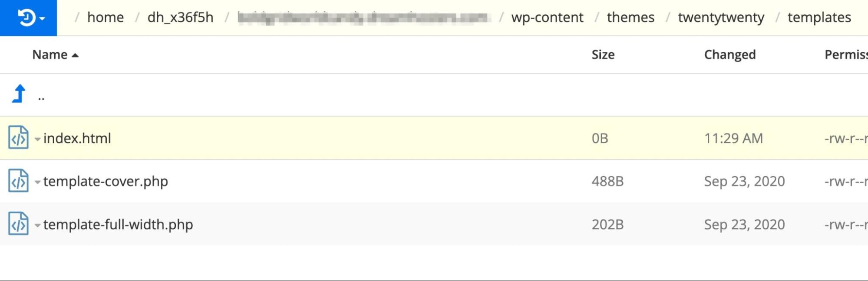Select the template-cover.php file name

(106, 181)
